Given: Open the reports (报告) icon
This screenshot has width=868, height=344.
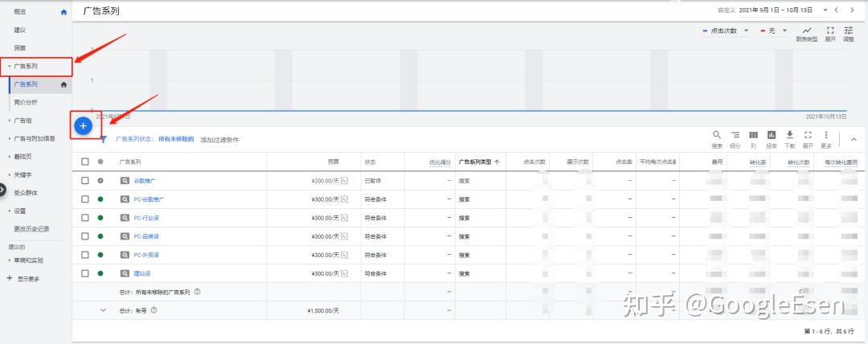Looking at the screenshot, I should point(771,134).
